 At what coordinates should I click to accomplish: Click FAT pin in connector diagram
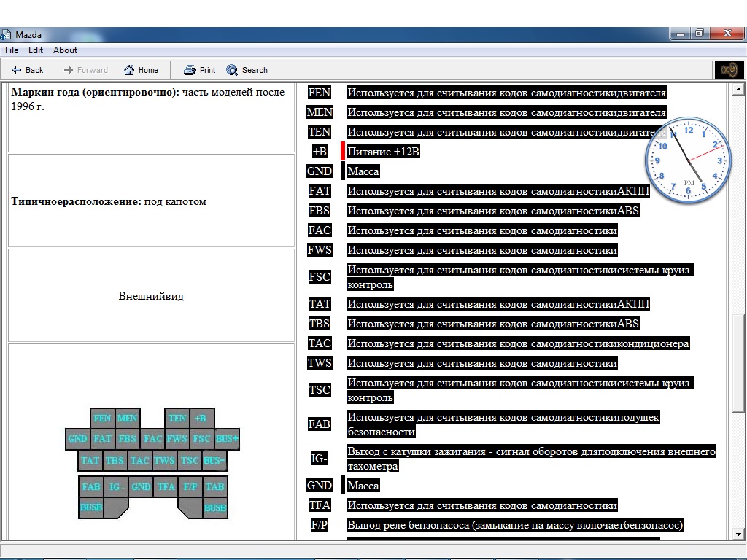(102, 438)
